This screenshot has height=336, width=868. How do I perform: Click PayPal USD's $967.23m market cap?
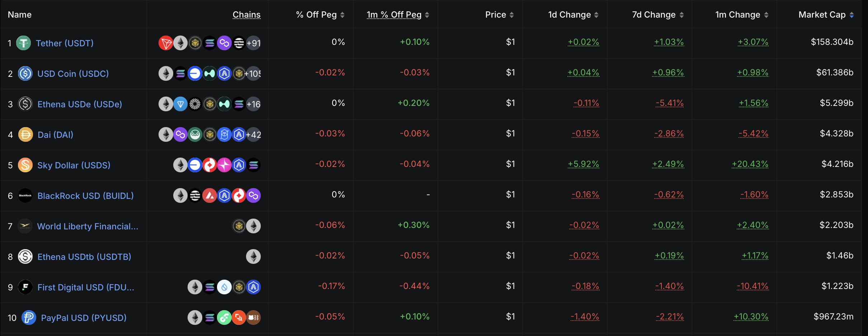pos(834,317)
